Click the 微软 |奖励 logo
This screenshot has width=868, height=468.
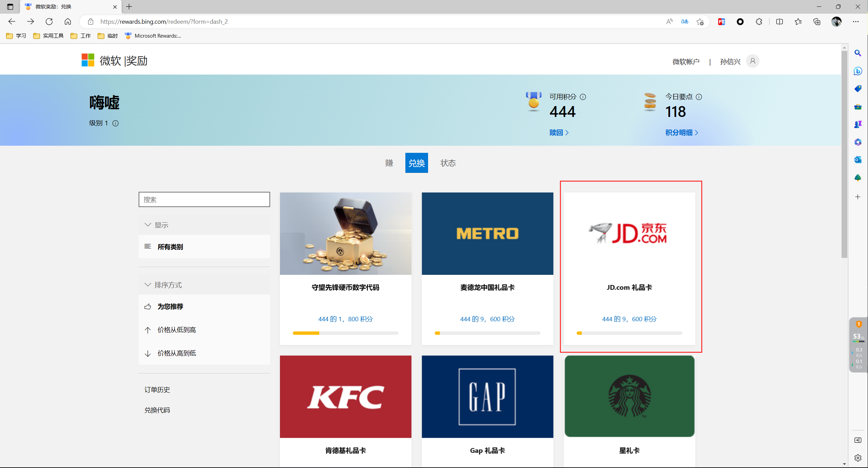(x=114, y=61)
